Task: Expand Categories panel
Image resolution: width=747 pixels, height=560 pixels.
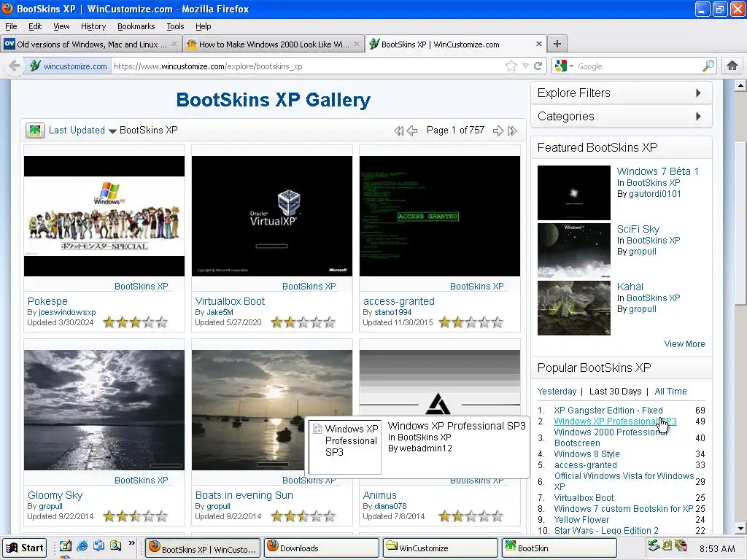Action: click(622, 116)
